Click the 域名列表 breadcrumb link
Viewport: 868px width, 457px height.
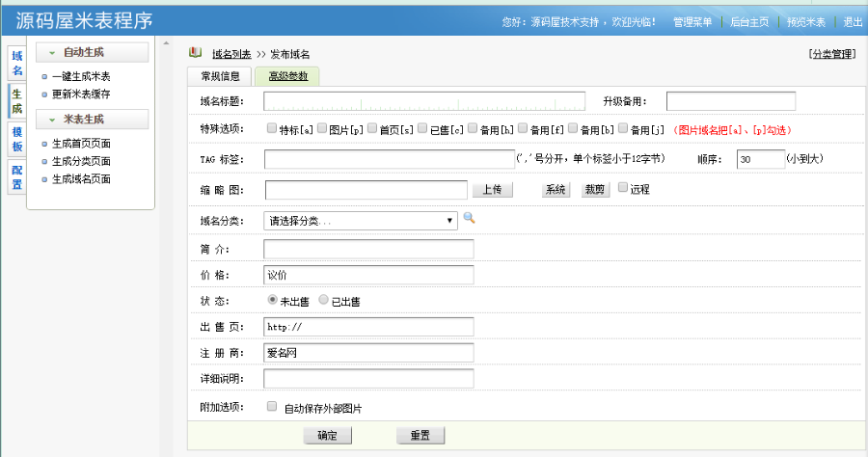pos(231,54)
